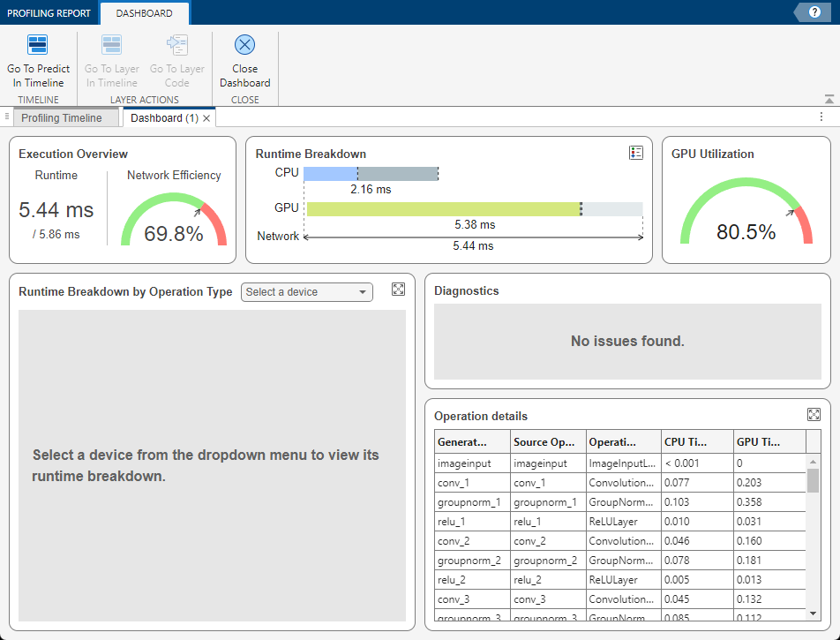This screenshot has height=640, width=840.
Task: Switch to the Profiling Timeline tab
Action: [62, 118]
